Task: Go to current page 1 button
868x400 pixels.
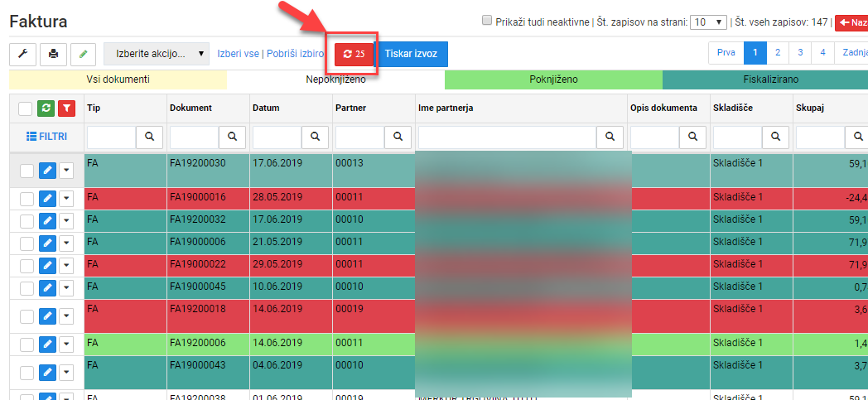Action: click(x=755, y=52)
